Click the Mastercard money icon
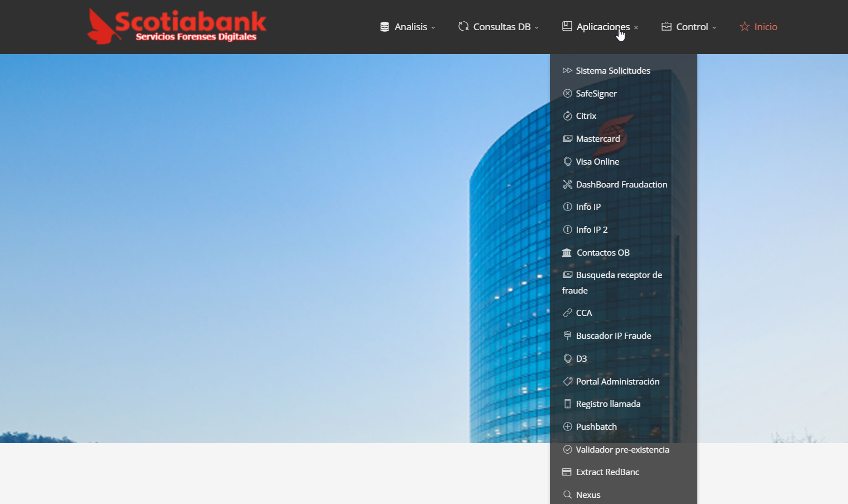 (567, 138)
